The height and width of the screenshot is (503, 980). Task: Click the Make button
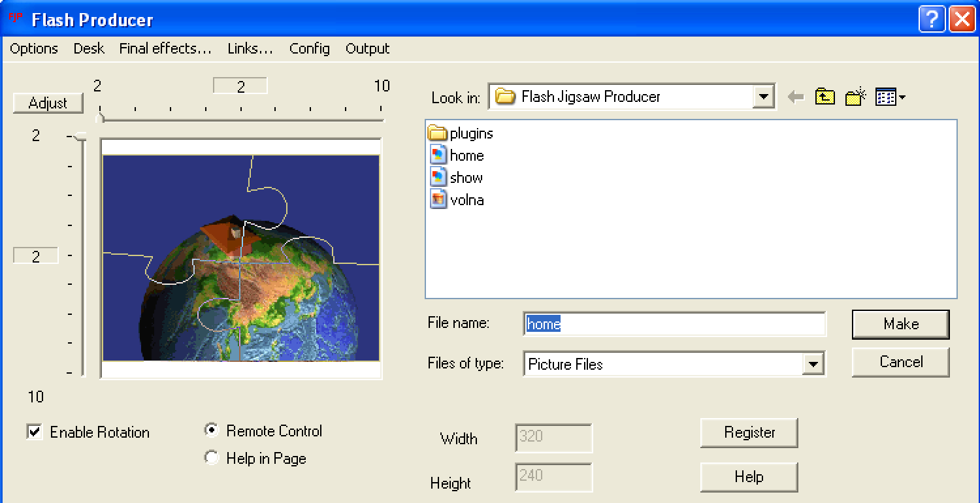pyautogui.click(x=901, y=324)
